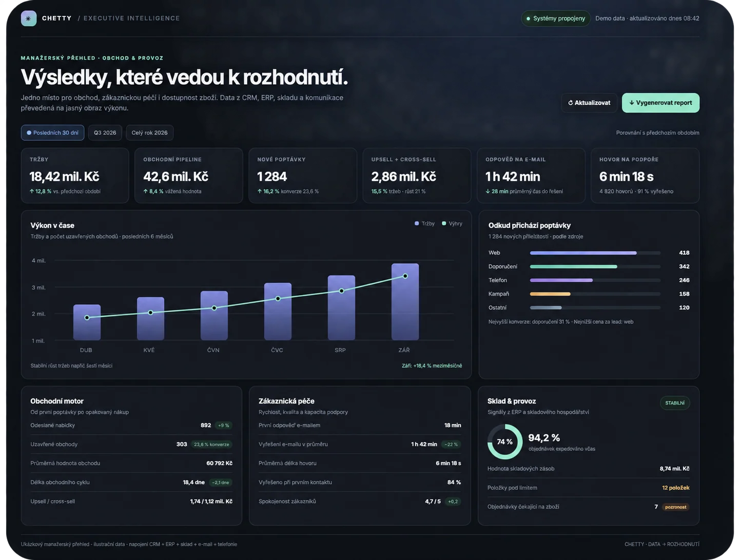
Task: Click the Upsell / cross-sell row value
Action: (211, 501)
